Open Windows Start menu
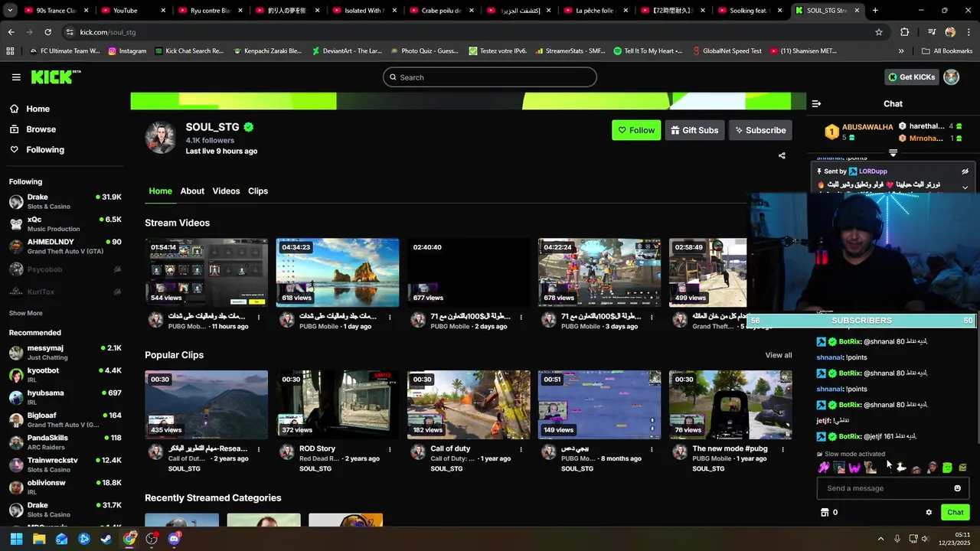 [16, 539]
